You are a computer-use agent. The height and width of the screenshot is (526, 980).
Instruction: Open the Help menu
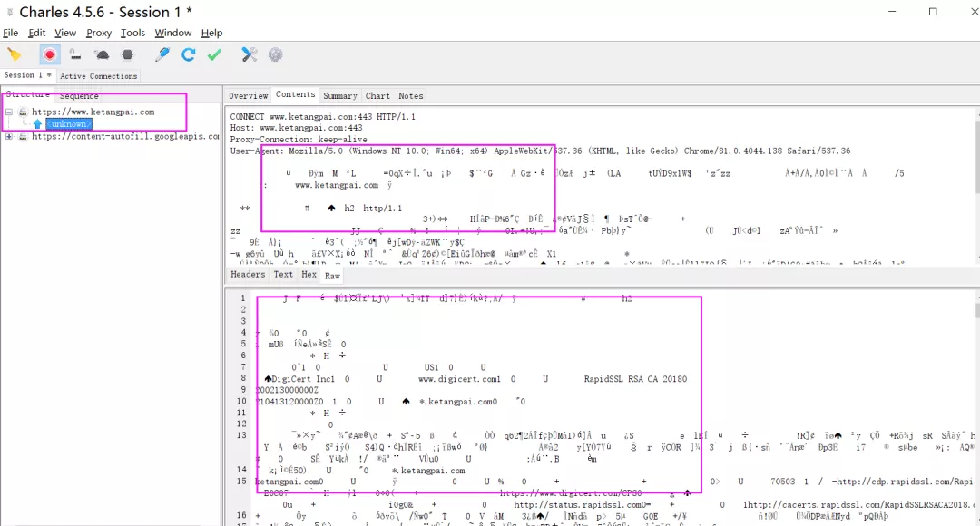pos(211,33)
